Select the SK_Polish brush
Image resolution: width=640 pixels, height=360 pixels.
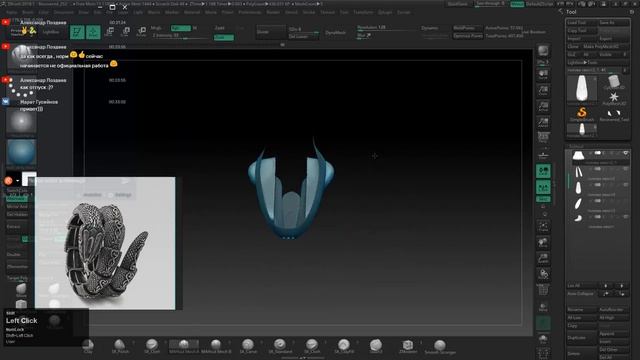120,346
